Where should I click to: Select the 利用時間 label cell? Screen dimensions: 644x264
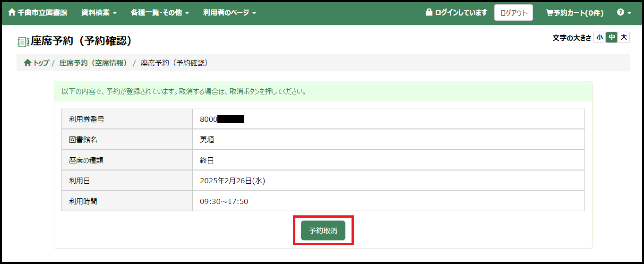(127, 201)
